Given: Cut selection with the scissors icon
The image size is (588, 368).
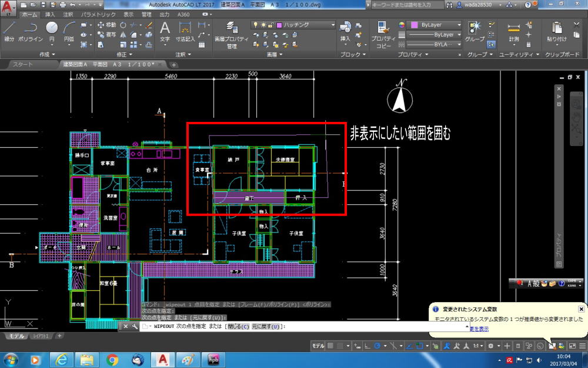Looking at the screenshot, I should coord(577,25).
